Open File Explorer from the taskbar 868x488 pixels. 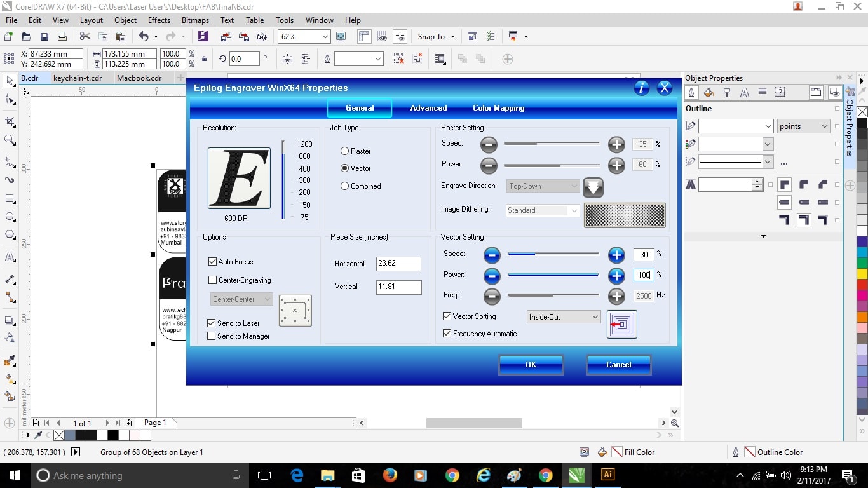pos(328,475)
